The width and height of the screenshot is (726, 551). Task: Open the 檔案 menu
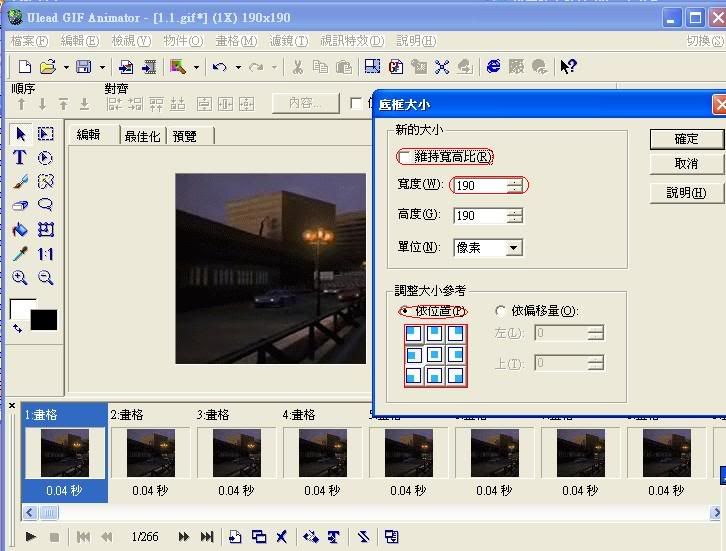(28, 41)
